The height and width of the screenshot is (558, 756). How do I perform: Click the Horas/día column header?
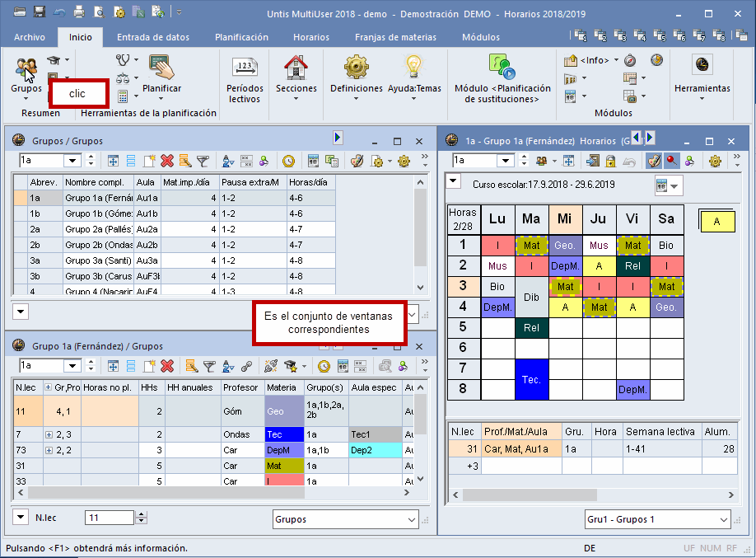tap(310, 182)
